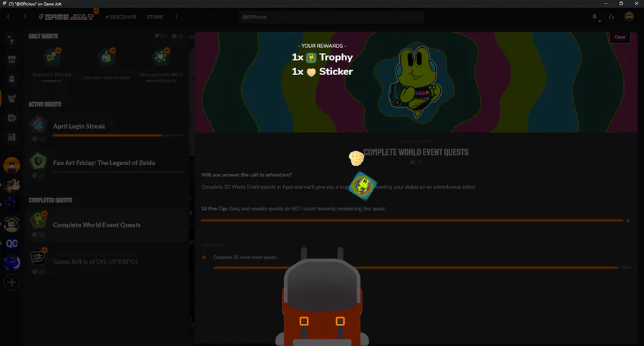Image resolution: width=644 pixels, height=346 pixels.
Task: Click the objective star next to Complete 20
Action: point(204,257)
